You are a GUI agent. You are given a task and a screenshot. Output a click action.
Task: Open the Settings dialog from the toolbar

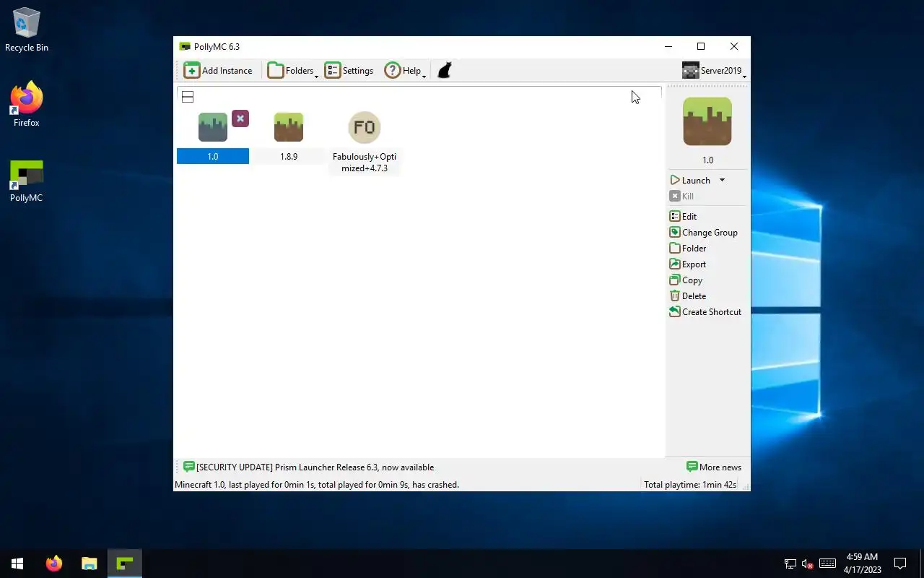point(349,70)
